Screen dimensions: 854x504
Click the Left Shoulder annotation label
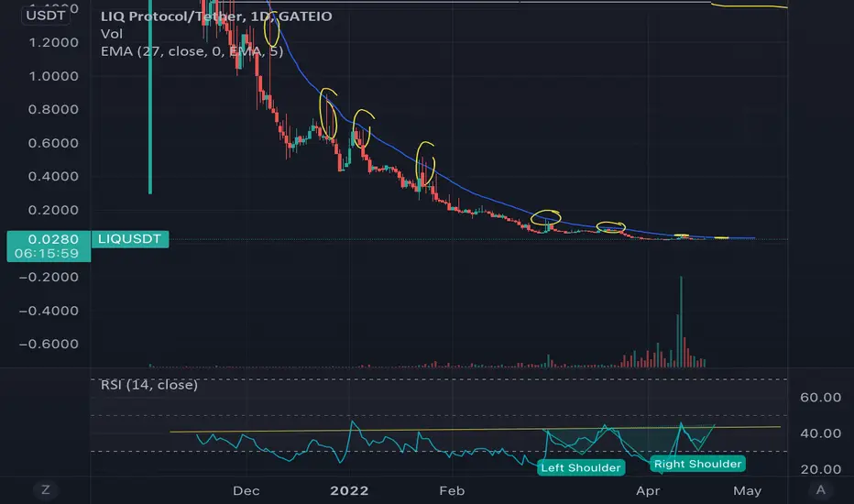click(x=581, y=467)
